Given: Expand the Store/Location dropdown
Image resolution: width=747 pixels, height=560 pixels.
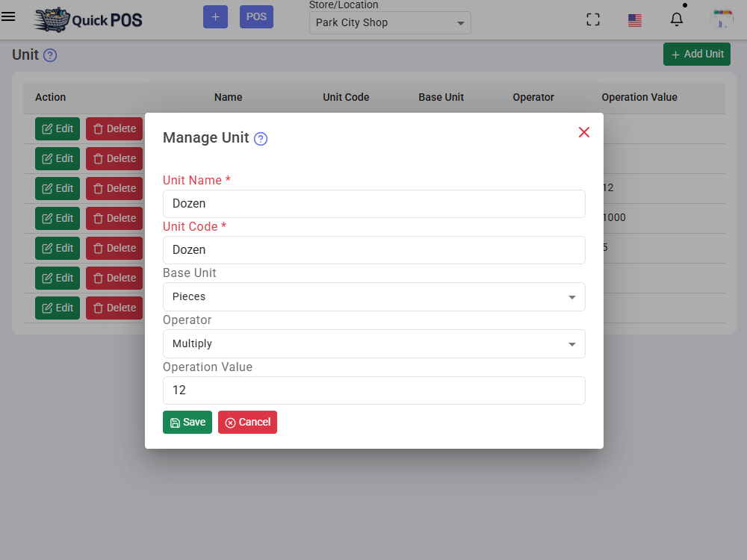Looking at the screenshot, I should click(390, 23).
